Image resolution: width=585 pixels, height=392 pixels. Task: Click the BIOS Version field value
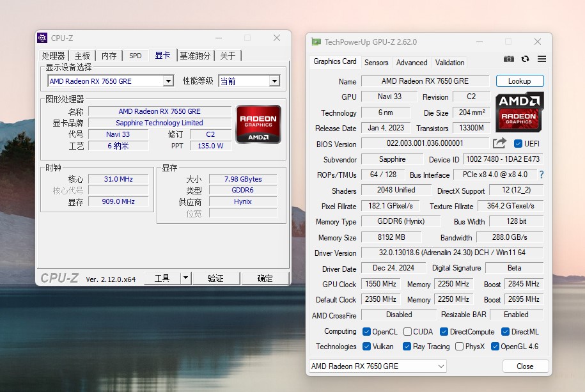click(425, 143)
